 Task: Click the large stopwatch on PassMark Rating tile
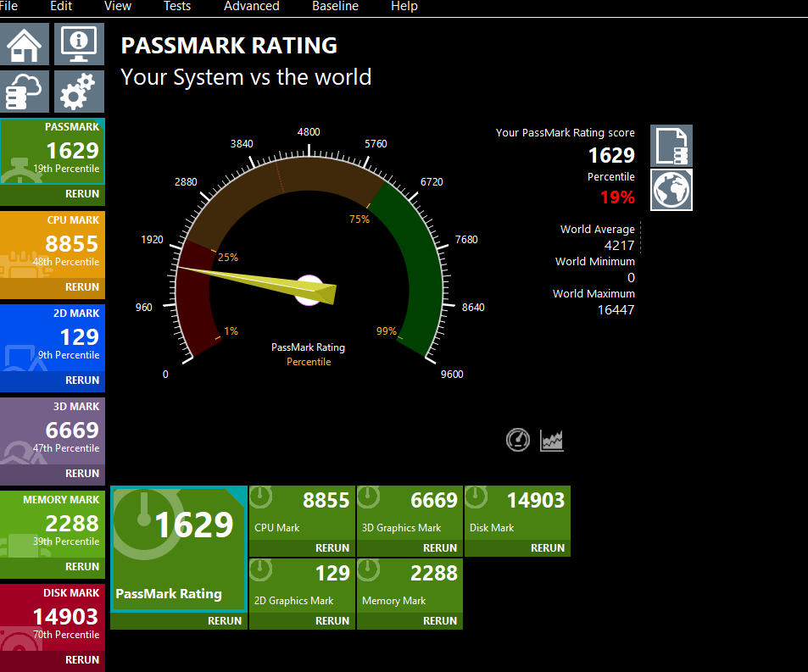[145, 523]
